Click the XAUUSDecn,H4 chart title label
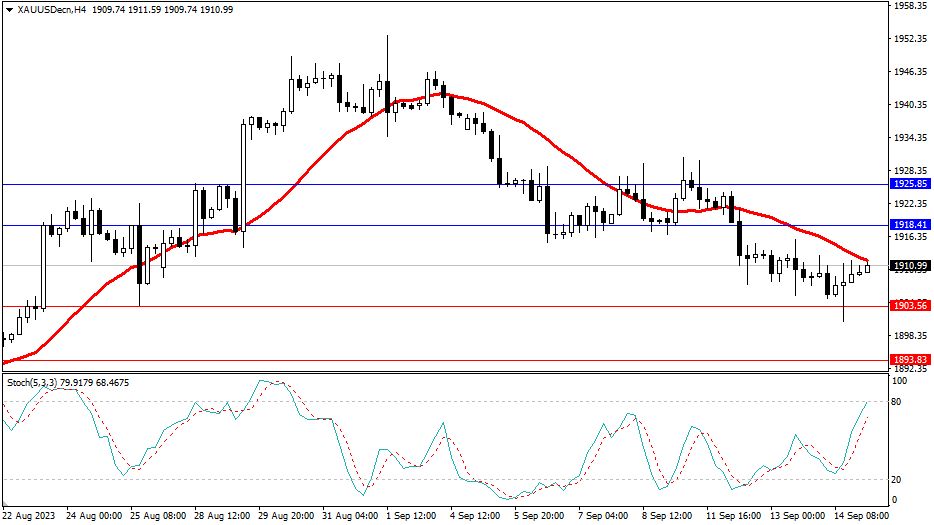 tap(46, 9)
